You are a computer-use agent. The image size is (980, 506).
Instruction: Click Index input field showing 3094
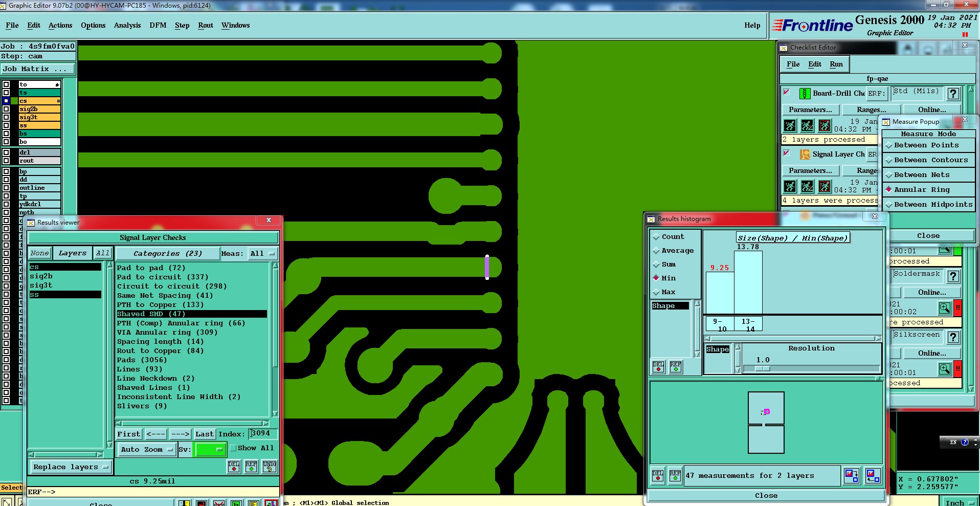click(263, 434)
